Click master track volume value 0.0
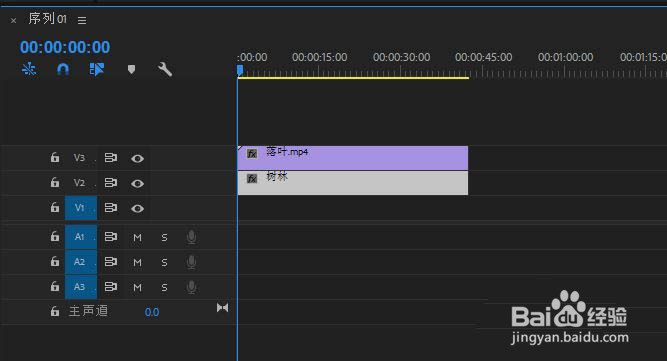 coord(152,312)
